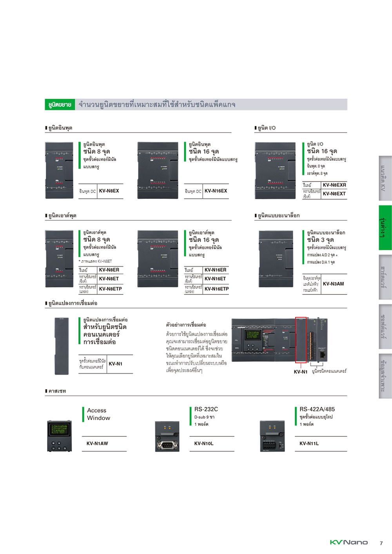
Task: Click the D-sub 9 ขา text
Action: [x=204, y=417]
